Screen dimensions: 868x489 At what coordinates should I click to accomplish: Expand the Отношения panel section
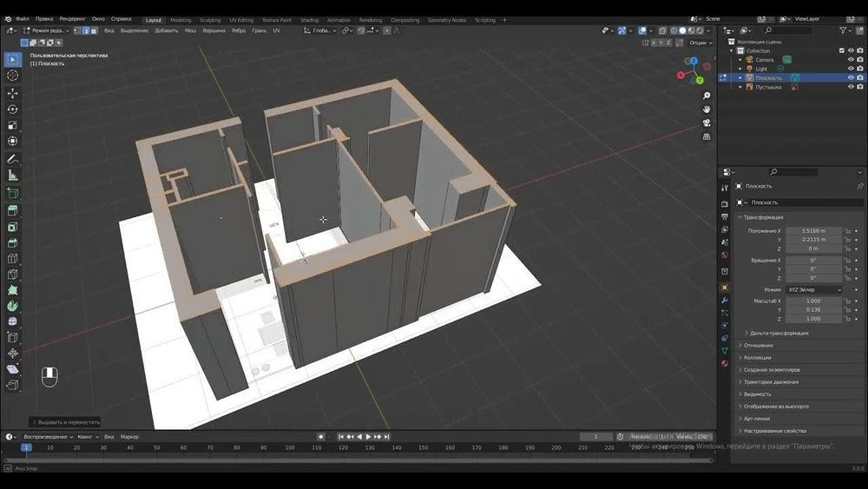758,345
